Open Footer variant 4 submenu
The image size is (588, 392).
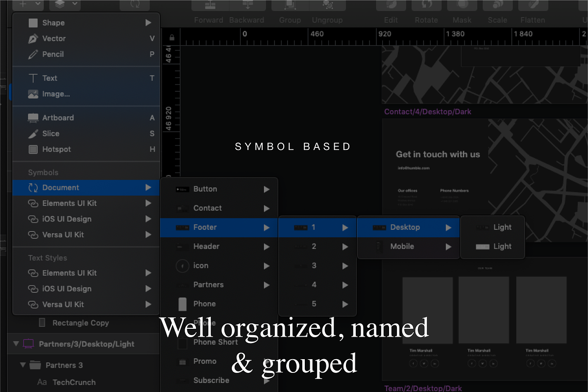click(x=318, y=285)
